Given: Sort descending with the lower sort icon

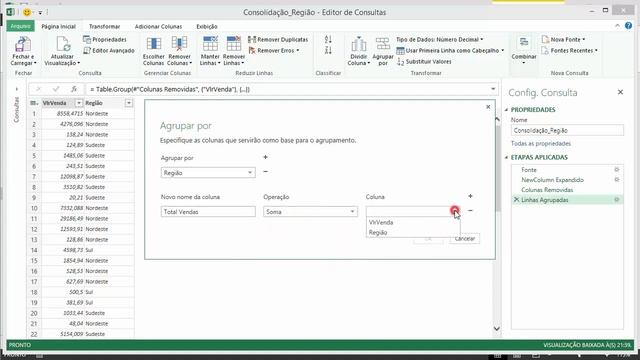Looking at the screenshot, I should pos(328,50).
